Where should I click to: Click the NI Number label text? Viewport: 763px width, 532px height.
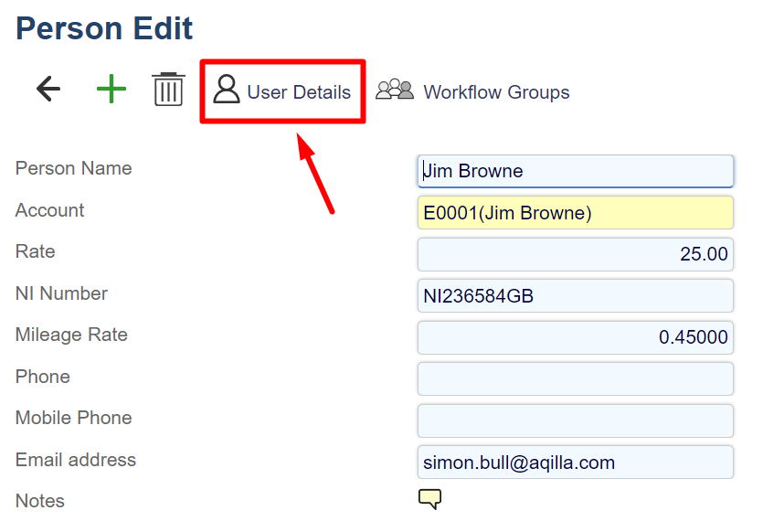pyautogui.click(x=61, y=293)
